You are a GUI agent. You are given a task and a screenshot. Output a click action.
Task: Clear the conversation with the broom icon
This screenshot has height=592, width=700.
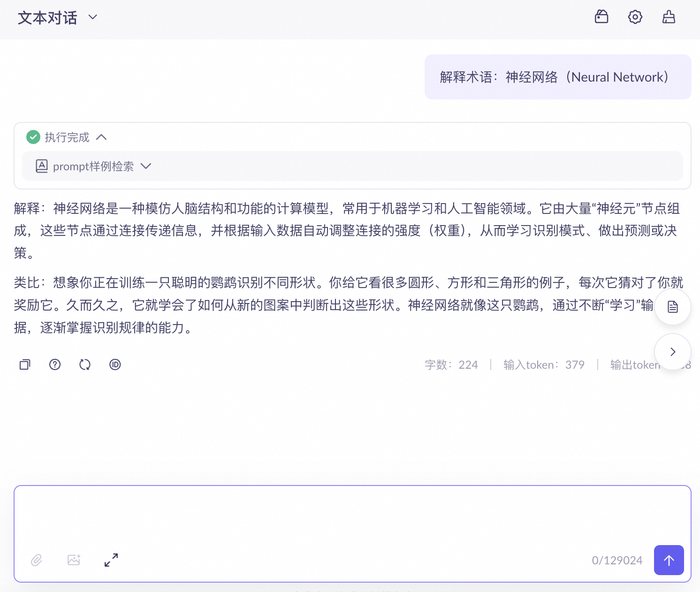click(669, 17)
